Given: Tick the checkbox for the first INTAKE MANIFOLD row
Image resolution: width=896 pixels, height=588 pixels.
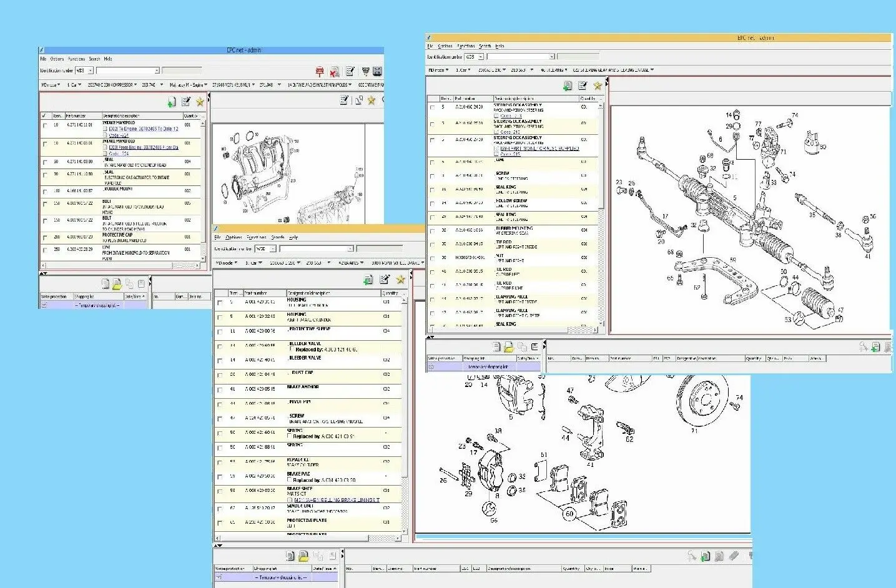Looking at the screenshot, I should click(44, 126).
